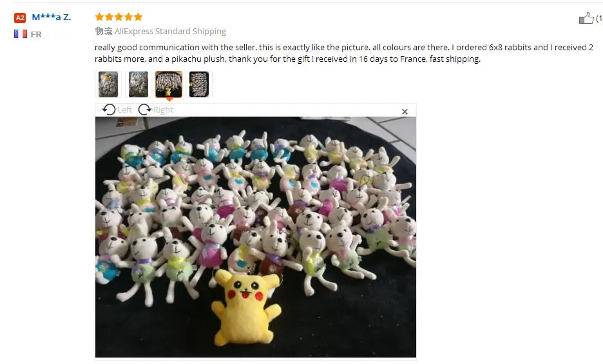This screenshot has height=364, width=603.
Task: Open the first review photo thumbnail
Action: (108, 84)
